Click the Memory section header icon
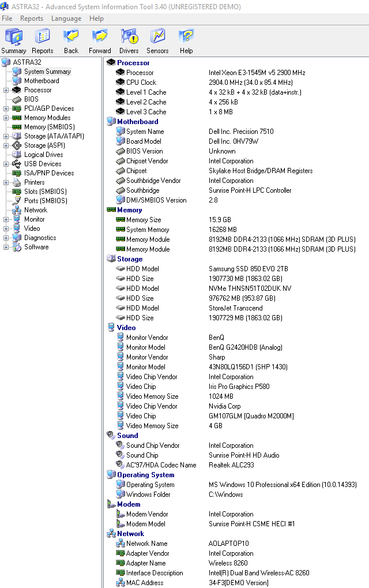369x588 pixels. tap(111, 209)
